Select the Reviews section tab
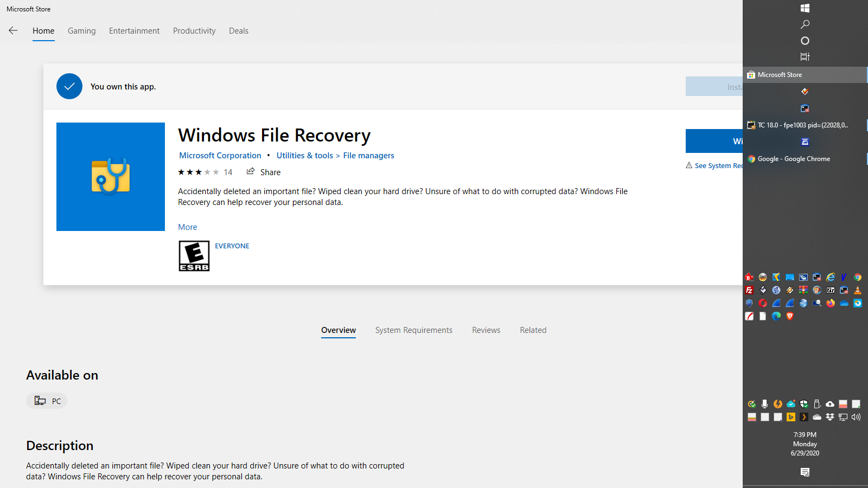 (x=486, y=330)
